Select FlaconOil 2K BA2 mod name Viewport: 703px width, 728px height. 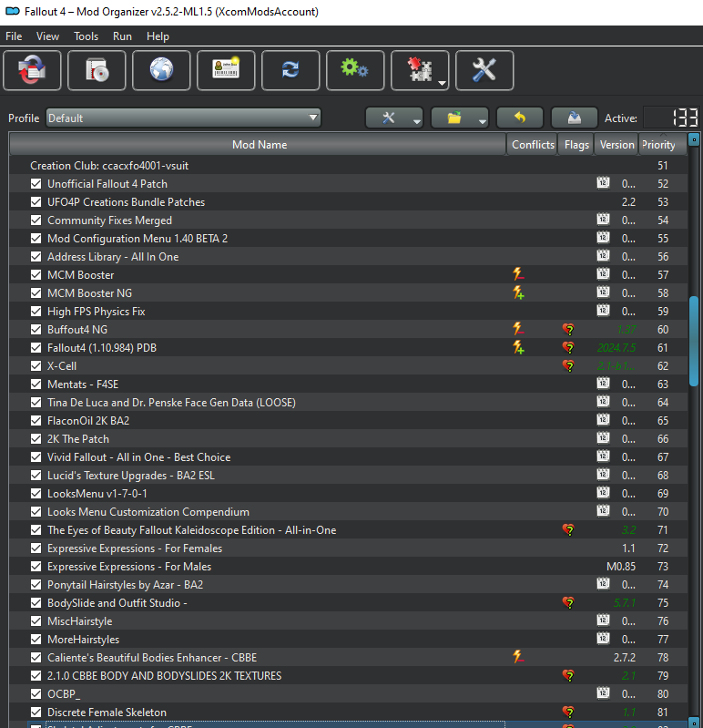[88, 421]
